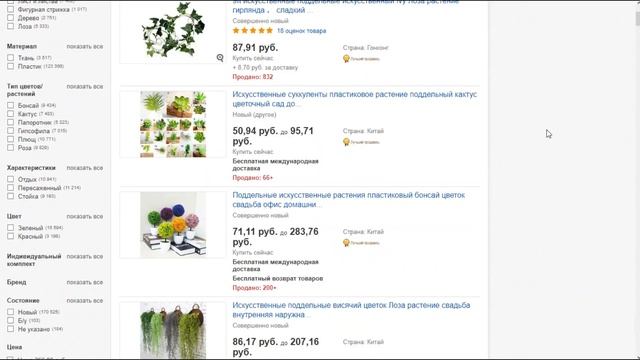This screenshot has width=640, height=360.
Task: Open the Искусственные суккуленты listing title
Action: (354, 99)
